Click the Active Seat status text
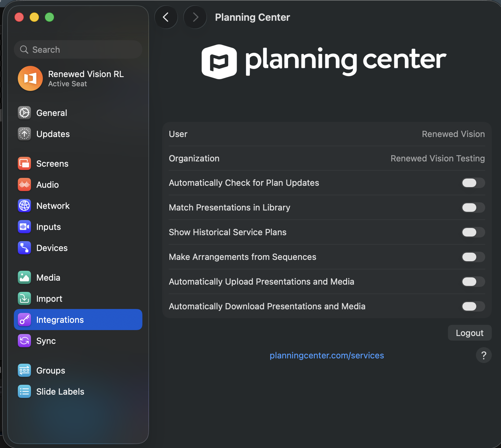This screenshot has height=448, width=501. (x=68, y=84)
